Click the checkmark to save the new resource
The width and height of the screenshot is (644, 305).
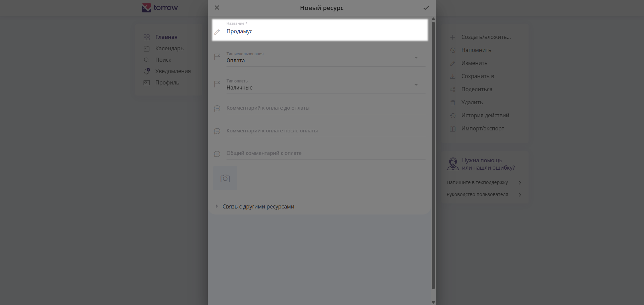pos(426,8)
